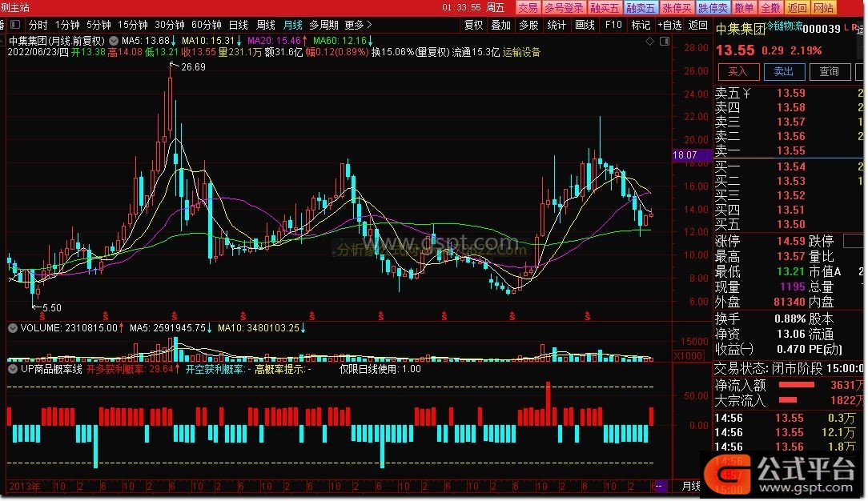The image size is (868, 501).
Task: Click the diamond icon atop chart
Action: pyautogui.click(x=650, y=42)
